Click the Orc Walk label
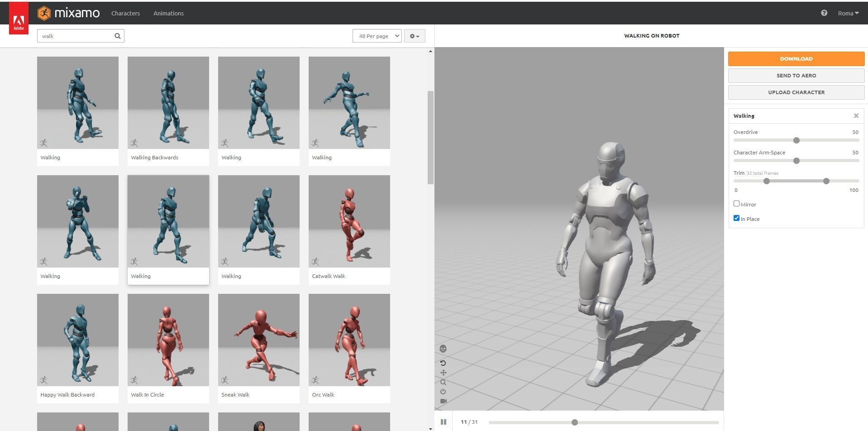 click(323, 395)
